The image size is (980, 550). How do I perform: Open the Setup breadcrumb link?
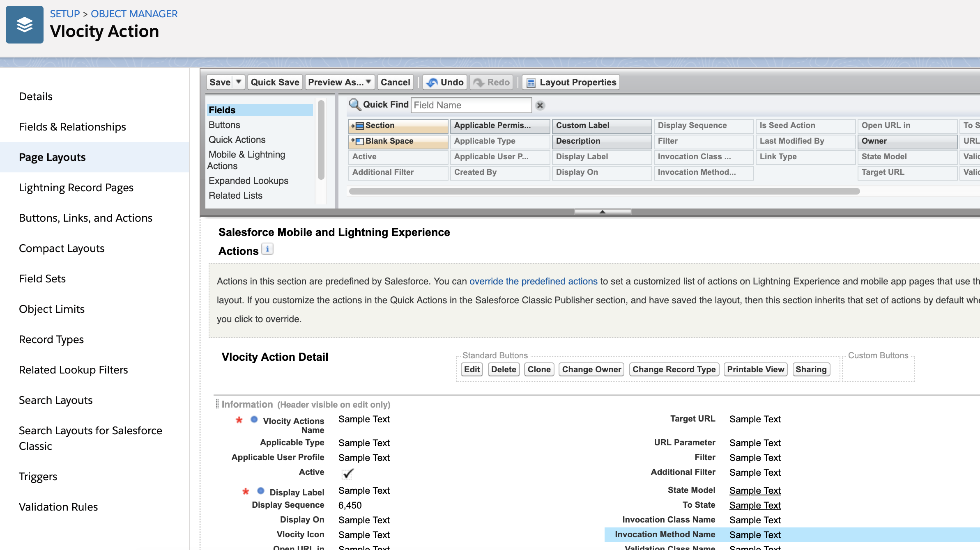pos(65,14)
